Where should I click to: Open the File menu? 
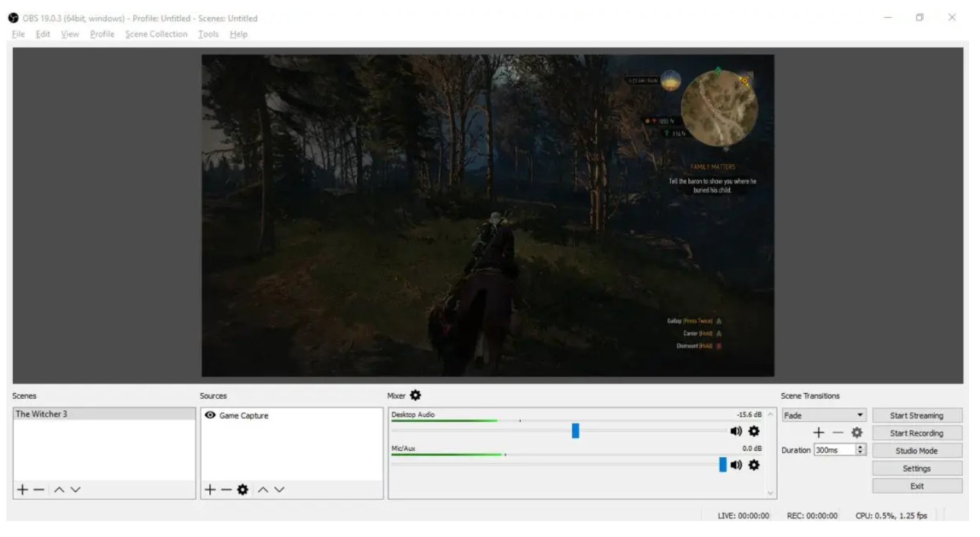pos(19,35)
